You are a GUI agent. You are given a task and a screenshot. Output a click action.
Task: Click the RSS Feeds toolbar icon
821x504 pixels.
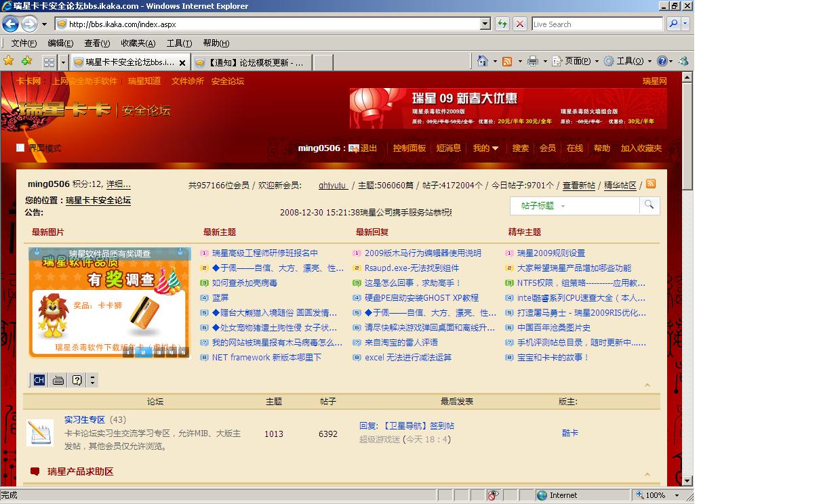pyautogui.click(x=507, y=61)
